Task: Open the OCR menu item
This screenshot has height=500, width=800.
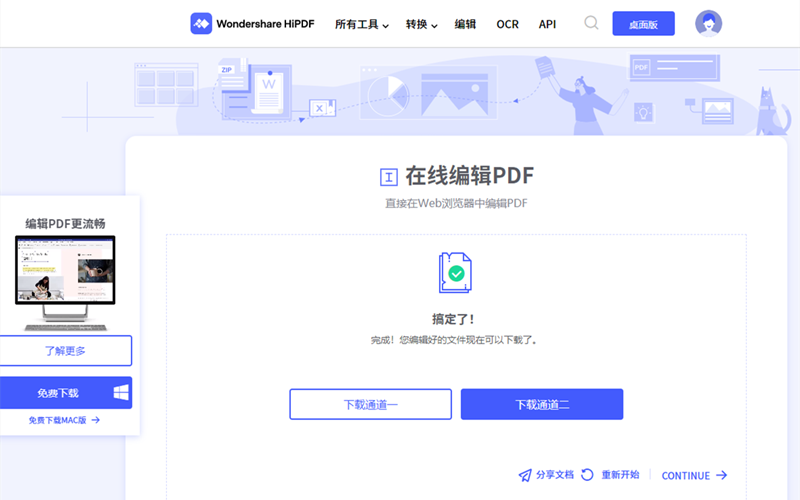Action: coord(507,24)
